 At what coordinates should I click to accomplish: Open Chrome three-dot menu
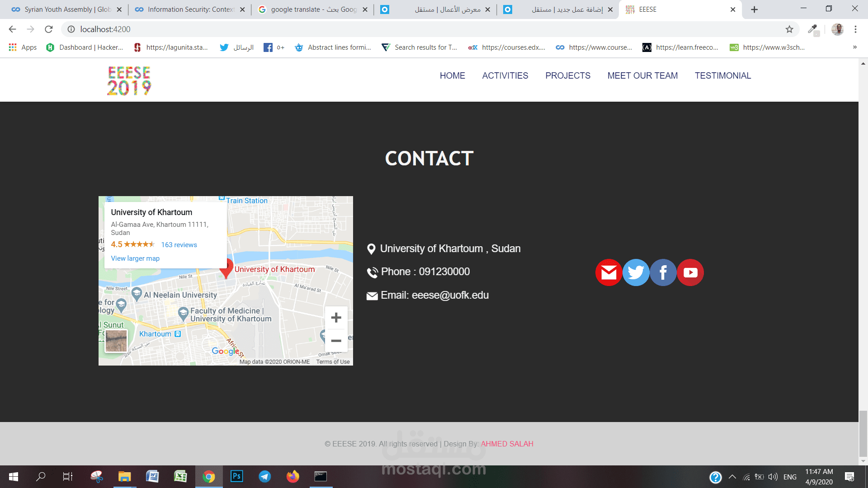pyautogui.click(x=855, y=29)
